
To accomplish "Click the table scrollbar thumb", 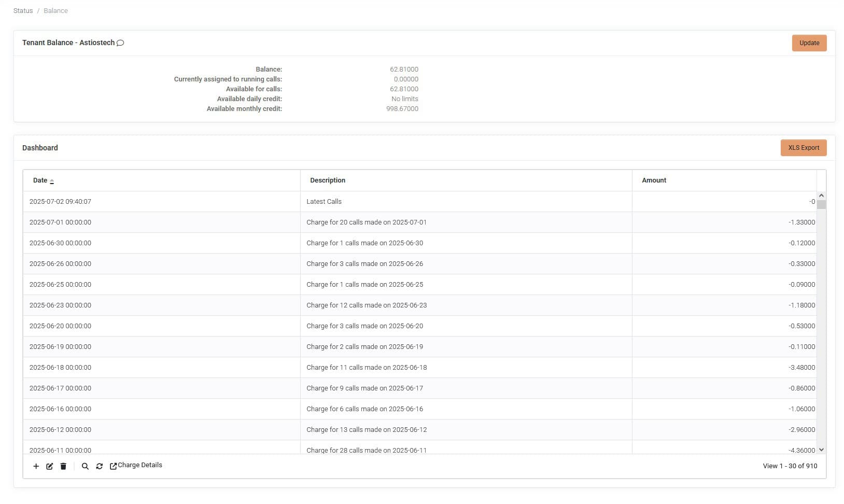I will 821,204.
